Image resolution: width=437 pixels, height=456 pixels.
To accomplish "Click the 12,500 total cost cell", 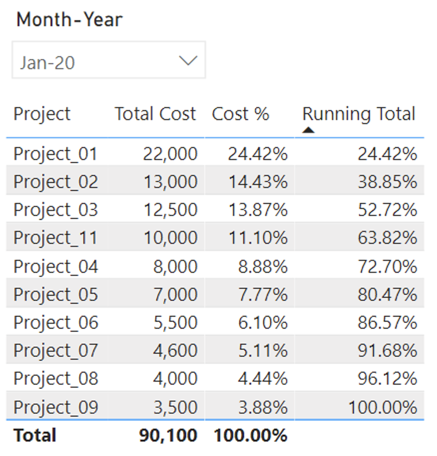I will [x=171, y=210].
